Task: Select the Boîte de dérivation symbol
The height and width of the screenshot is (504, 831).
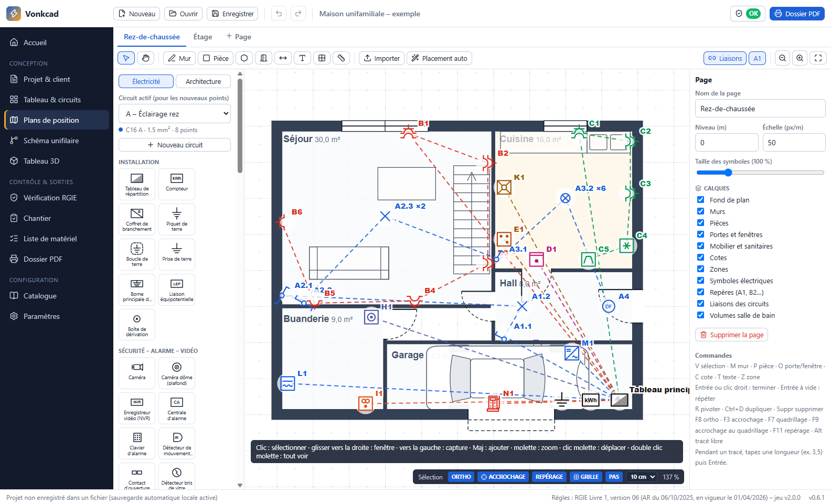Action: 137,325
